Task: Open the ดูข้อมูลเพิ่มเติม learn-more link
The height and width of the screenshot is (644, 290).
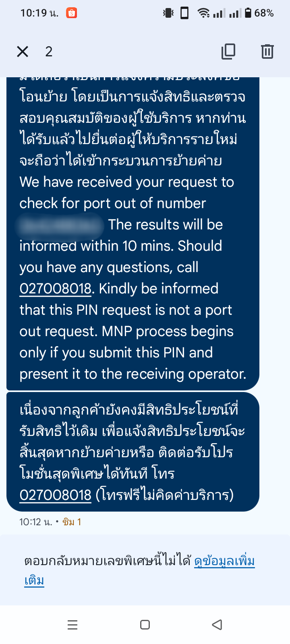Action: pyautogui.click(x=139, y=571)
